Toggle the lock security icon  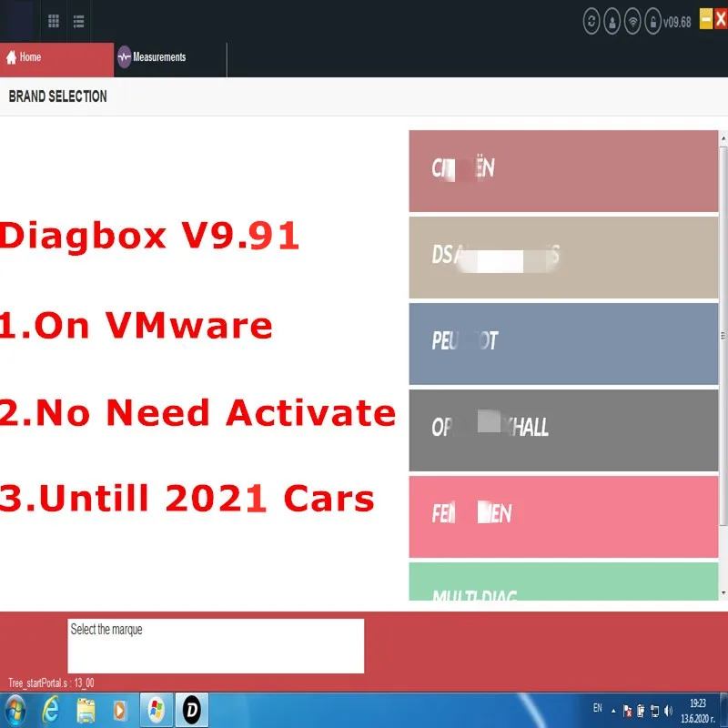pyautogui.click(x=653, y=21)
